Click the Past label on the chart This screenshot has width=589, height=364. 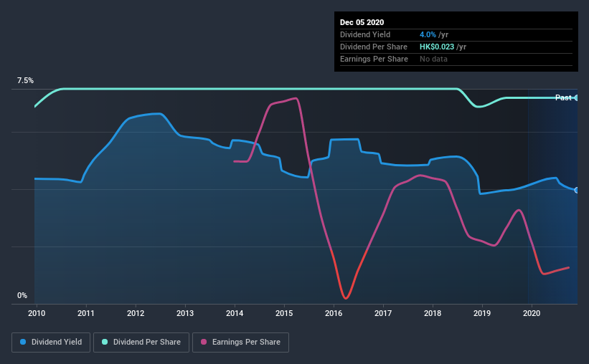point(563,97)
